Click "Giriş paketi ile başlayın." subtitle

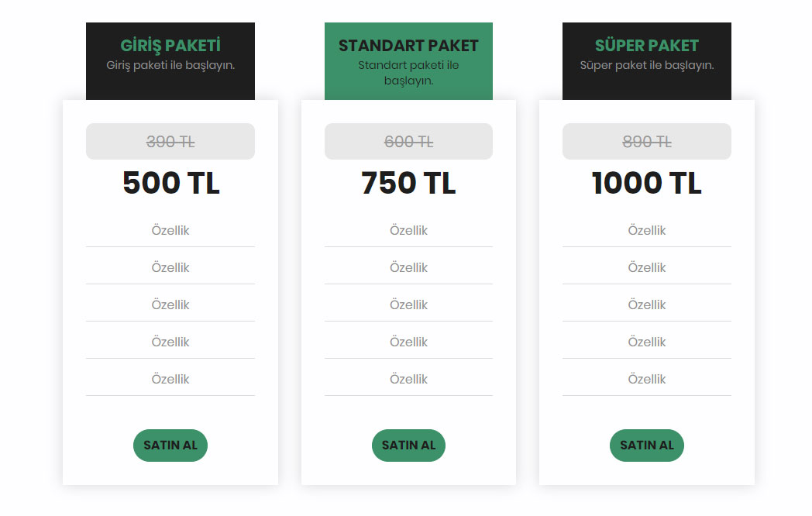click(x=170, y=65)
